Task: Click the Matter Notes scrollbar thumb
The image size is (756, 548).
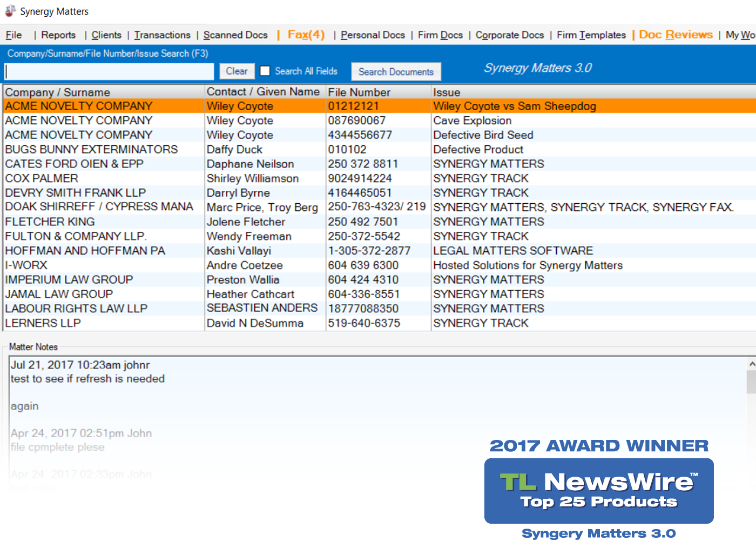Action: click(751, 382)
